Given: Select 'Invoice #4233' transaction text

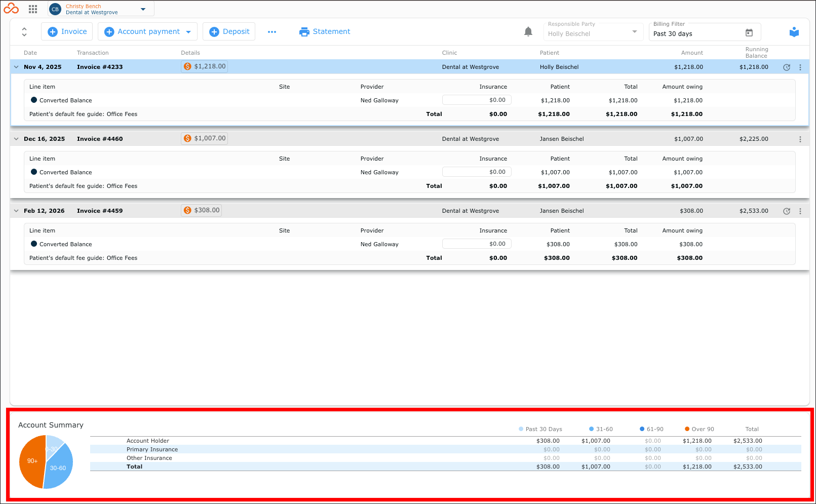Looking at the screenshot, I should point(100,67).
